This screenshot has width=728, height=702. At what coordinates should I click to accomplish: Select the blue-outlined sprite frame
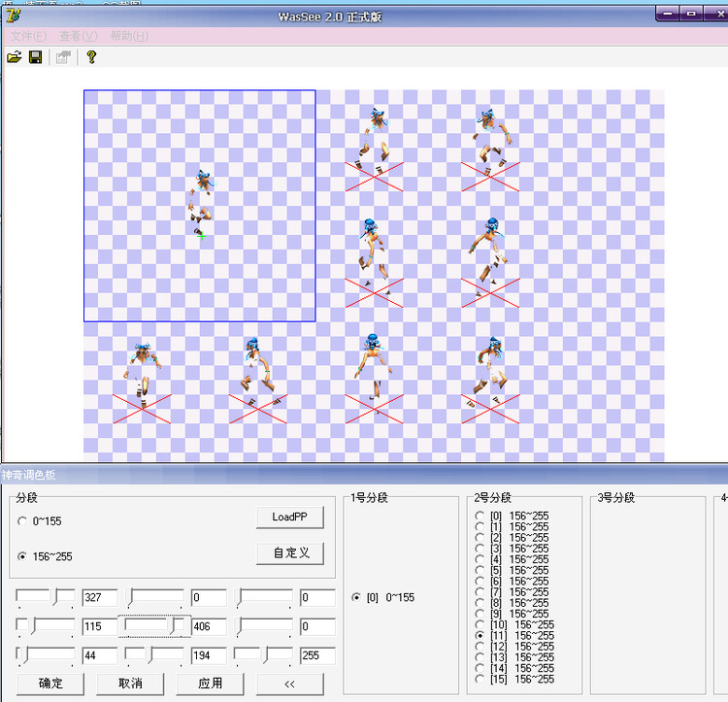200,206
